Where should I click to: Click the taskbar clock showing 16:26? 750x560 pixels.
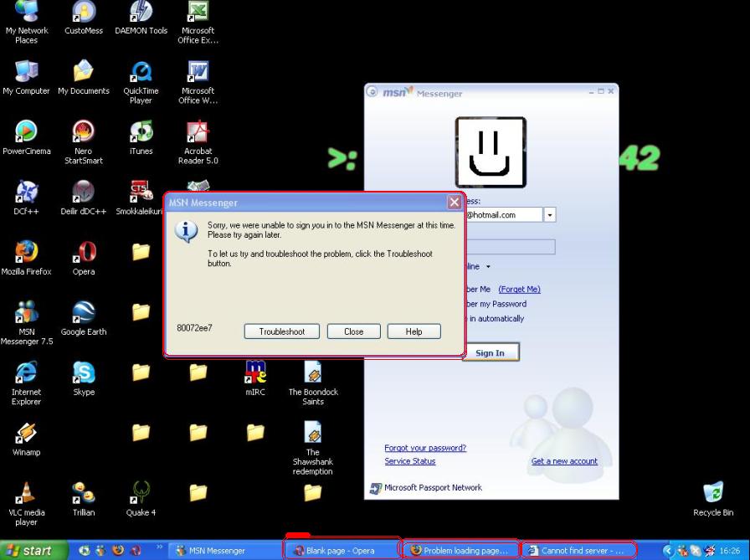(x=729, y=551)
